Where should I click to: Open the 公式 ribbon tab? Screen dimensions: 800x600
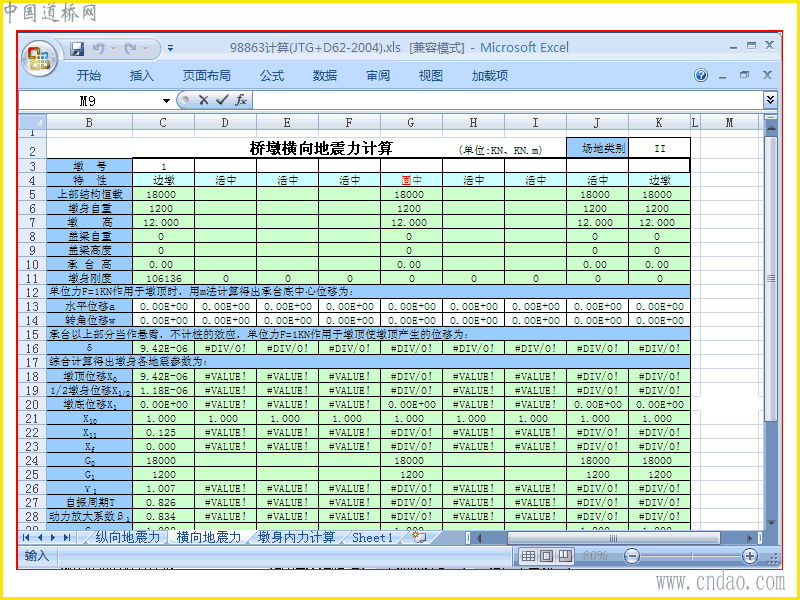(271, 76)
